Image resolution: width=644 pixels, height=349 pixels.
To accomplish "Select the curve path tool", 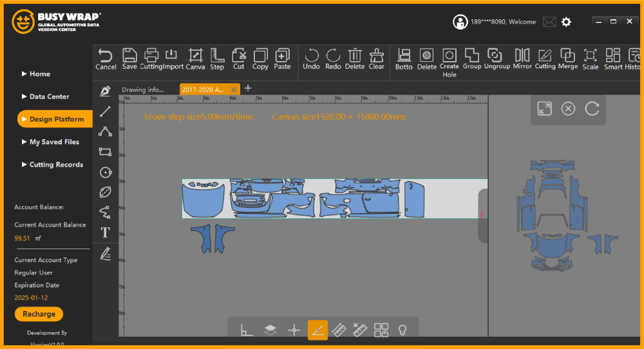I will 105,212.
